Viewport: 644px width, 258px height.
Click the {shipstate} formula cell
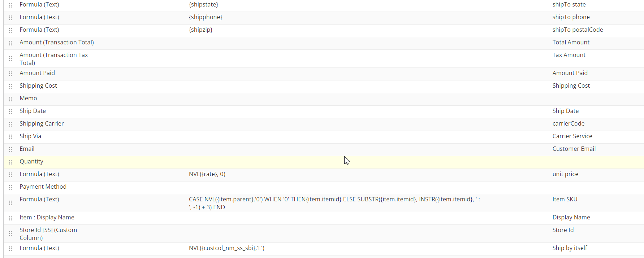pos(204,5)
